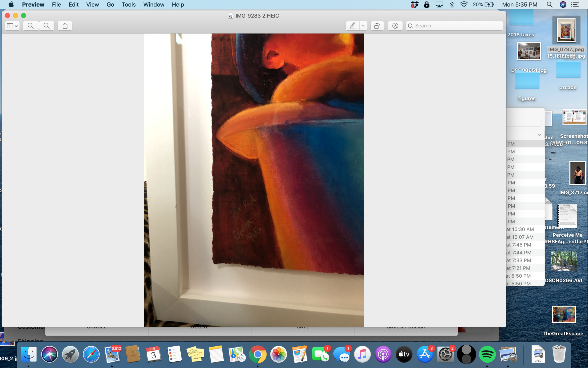Open FaceTime from the Dock
This screenshot has height=368, width=588.
[x=320, y=354]
